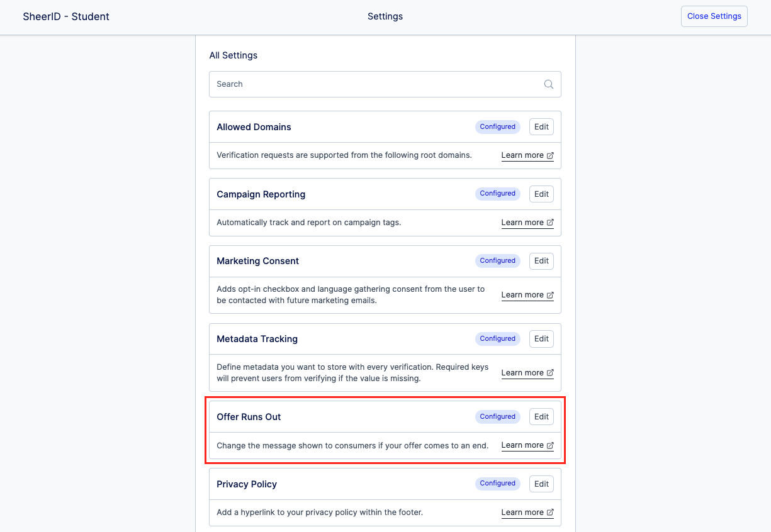The height and width of the screenshot is (532, 771).
Task: Click external-link icon for Privacy Policy
Action: coord(550,513)
